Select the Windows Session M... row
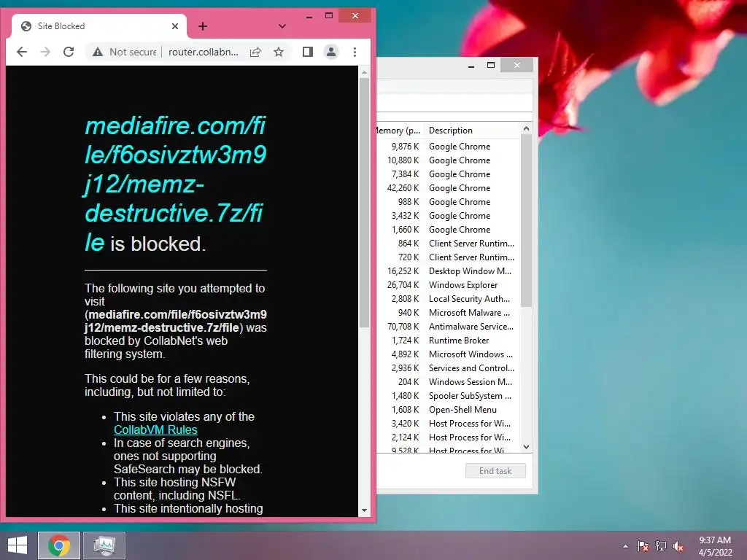747x560 pixels. pos(449,382)
